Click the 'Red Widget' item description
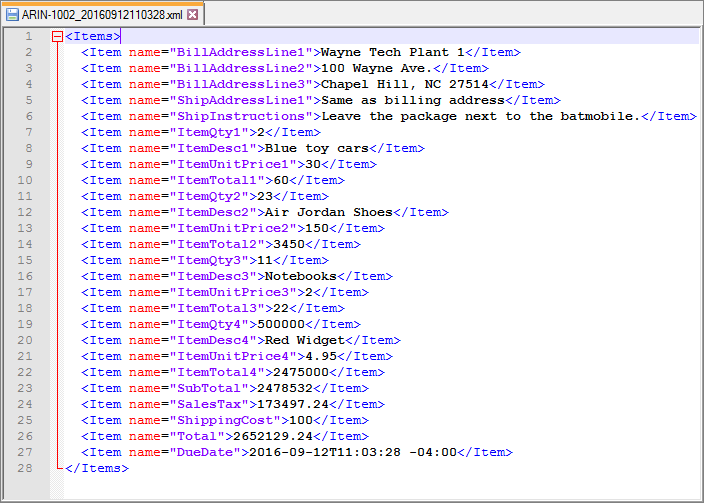This screenshot has width=704, height=503. (x=304, y=340)
